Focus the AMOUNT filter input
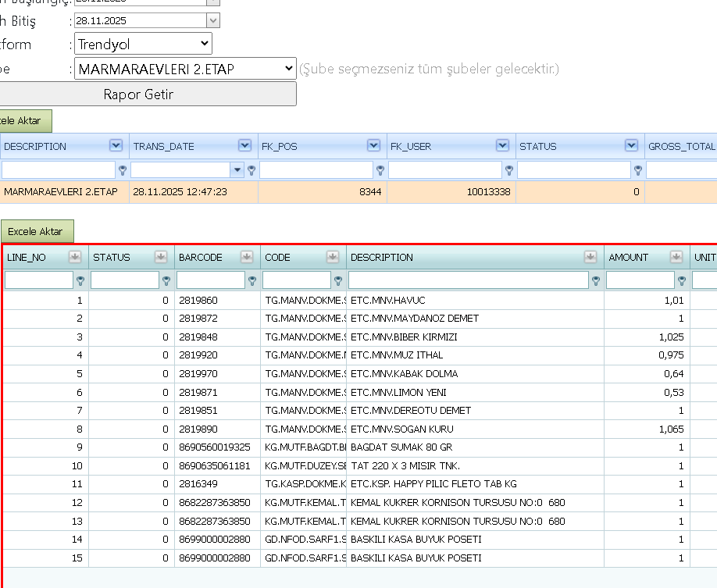Screen dimensions: 717x588 [640, 280]
